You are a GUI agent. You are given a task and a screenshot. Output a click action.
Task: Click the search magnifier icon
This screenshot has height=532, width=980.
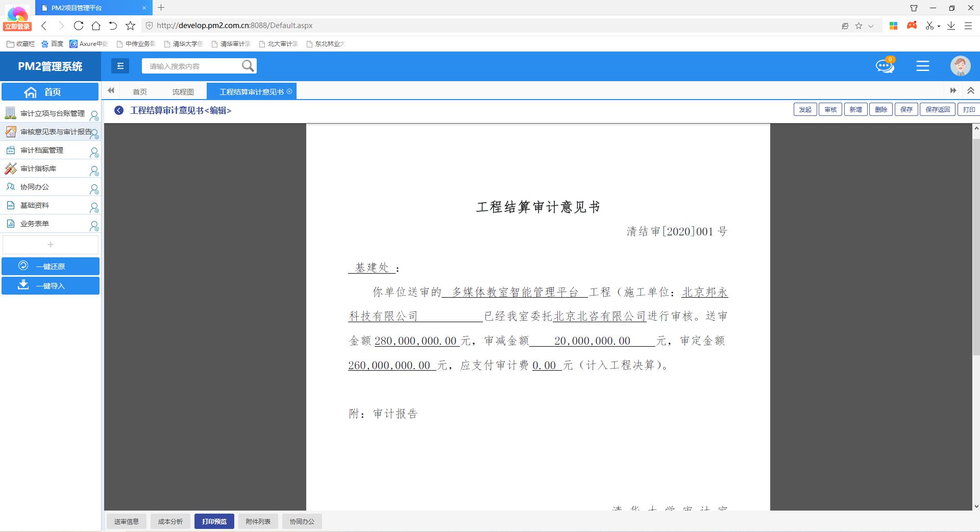click(248, 66)
